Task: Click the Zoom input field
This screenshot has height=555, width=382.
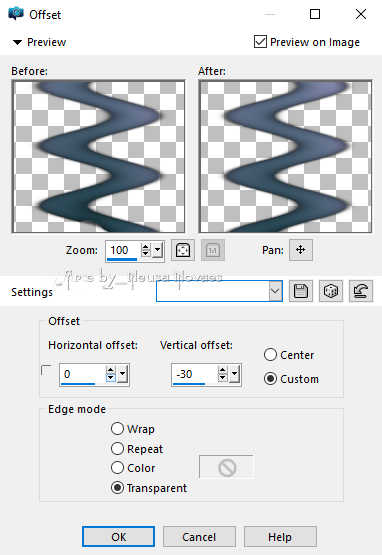Action: point(123,251)
